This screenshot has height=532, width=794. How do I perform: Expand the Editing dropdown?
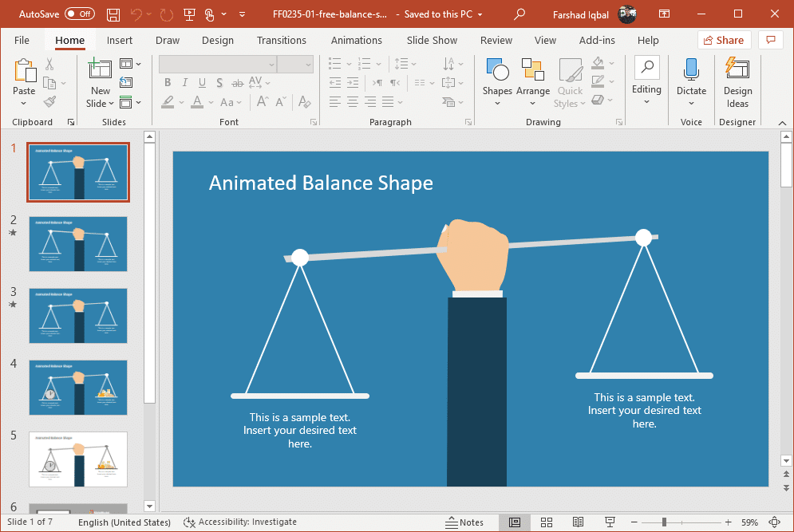coord(646,81)
